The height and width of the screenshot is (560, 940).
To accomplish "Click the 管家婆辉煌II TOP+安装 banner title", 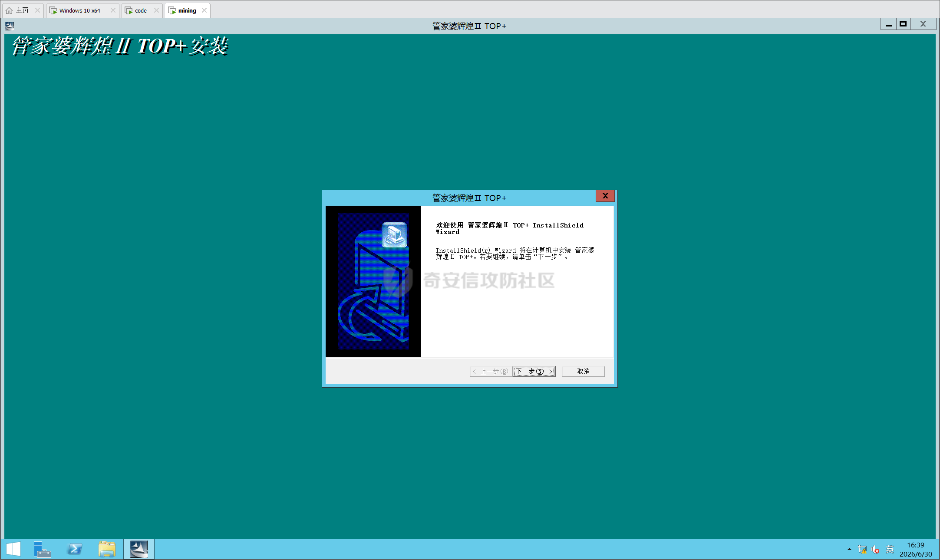I will (120, 46).
